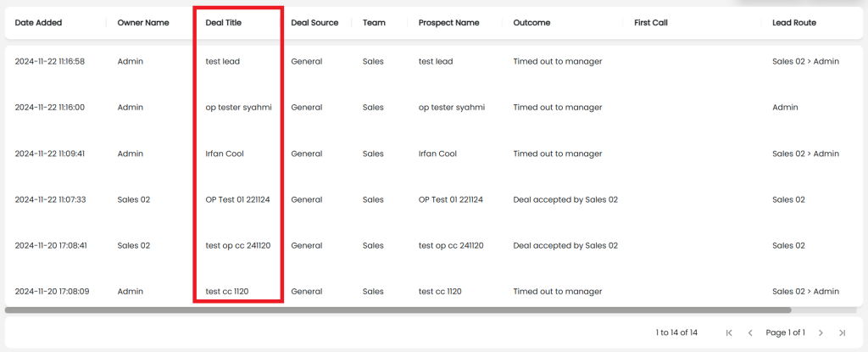Jump to the last page of results
Image resolution: width=868 pixels, height=352 pixels.
click(842, 332)
